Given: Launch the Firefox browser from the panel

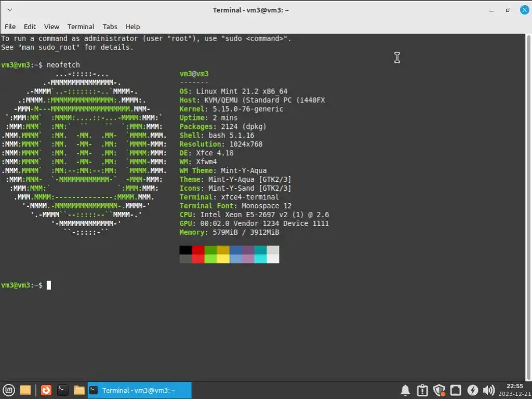Looking at the screenshot, I should pyautogui.click(x=46, y=390).
